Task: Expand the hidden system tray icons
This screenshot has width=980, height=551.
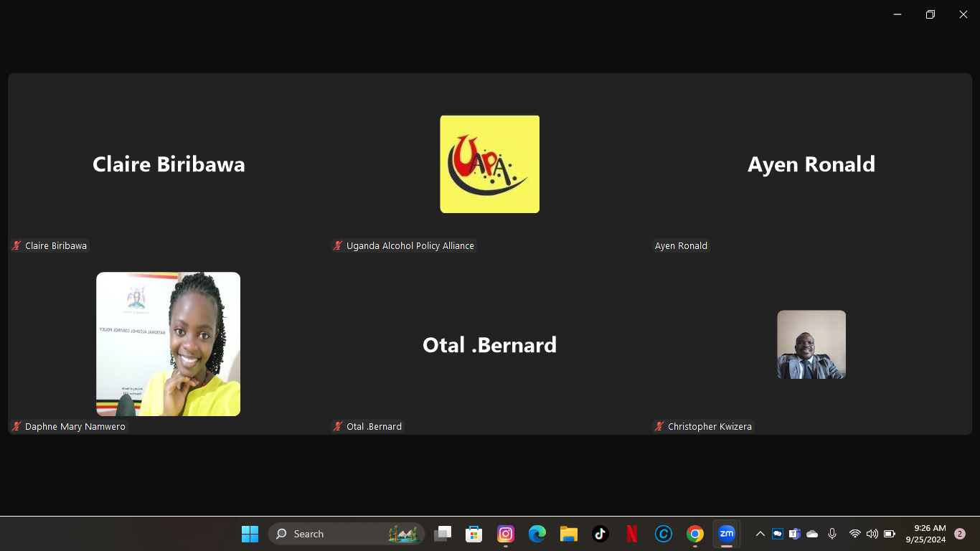Action: (760, 534)
